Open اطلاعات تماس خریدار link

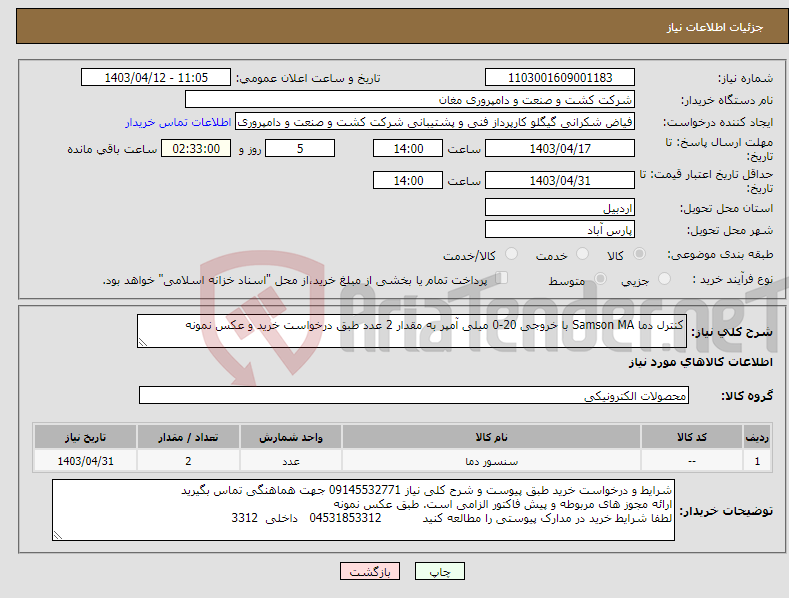click(x=178, y=122)
